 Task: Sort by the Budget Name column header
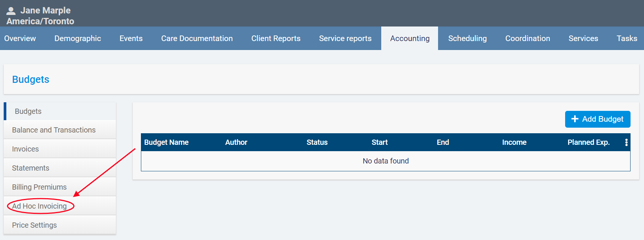coord(166,142)
